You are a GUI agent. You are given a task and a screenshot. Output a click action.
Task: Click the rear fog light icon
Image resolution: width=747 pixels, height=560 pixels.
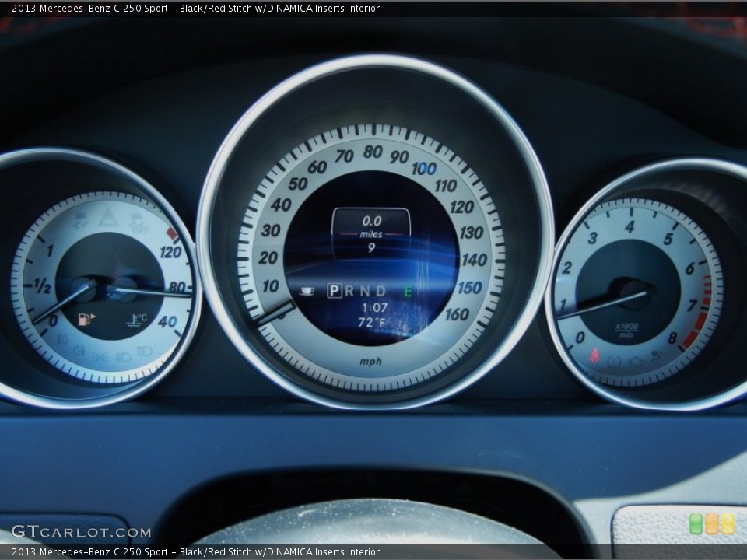click(79, 351)
